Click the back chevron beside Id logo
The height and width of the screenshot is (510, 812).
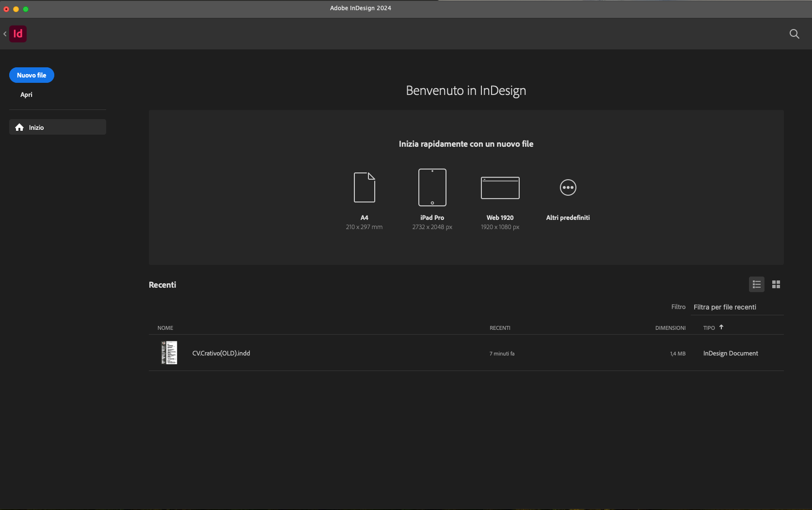(x=5, y=34)
